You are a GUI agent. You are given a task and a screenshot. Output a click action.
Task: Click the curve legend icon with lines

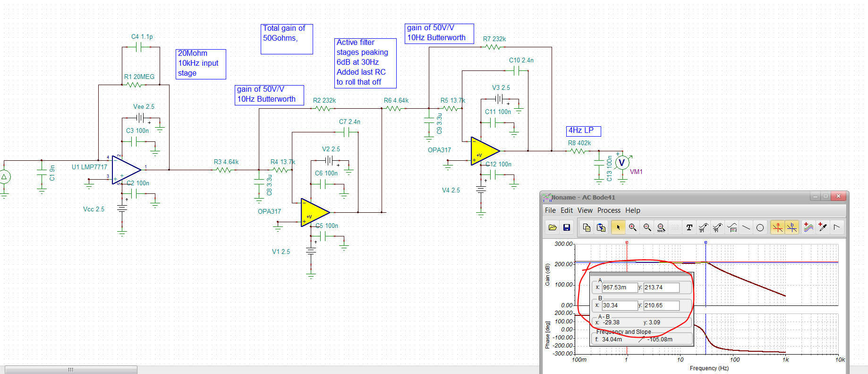[732, 227]
